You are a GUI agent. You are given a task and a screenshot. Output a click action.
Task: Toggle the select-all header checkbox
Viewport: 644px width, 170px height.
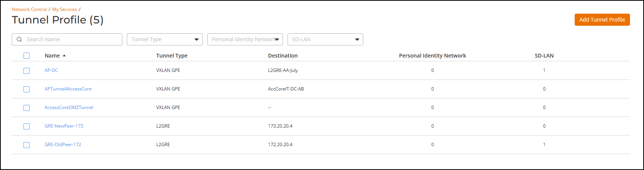(27, 56)
